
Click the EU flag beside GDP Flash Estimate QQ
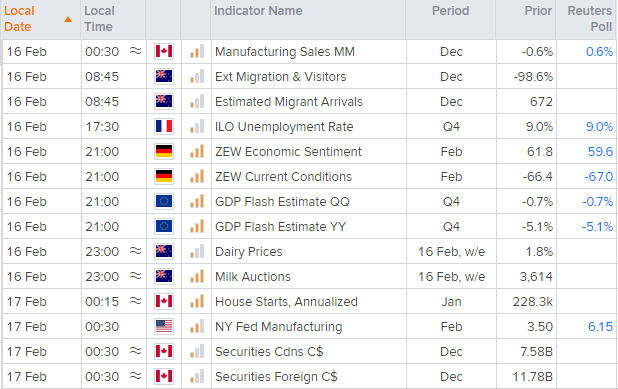[x=164, y=201]
